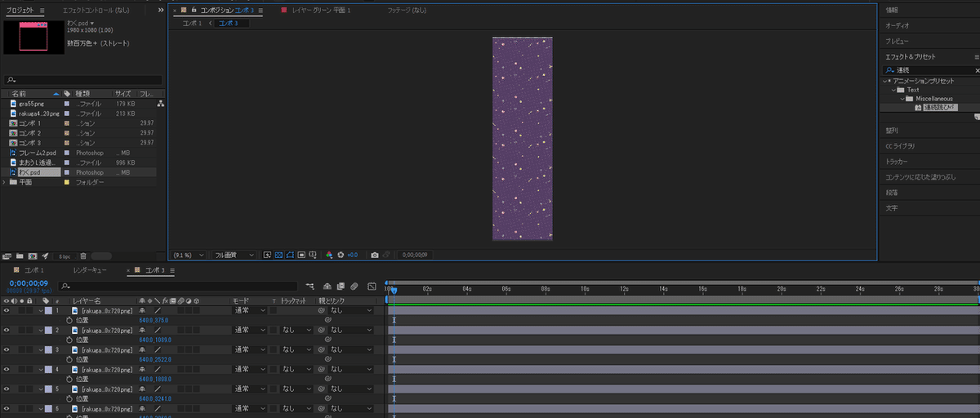Open the トラッカー panel
The width and height of the screenshot is (980, 418).
pyautogui.click(x=897, y=162)
